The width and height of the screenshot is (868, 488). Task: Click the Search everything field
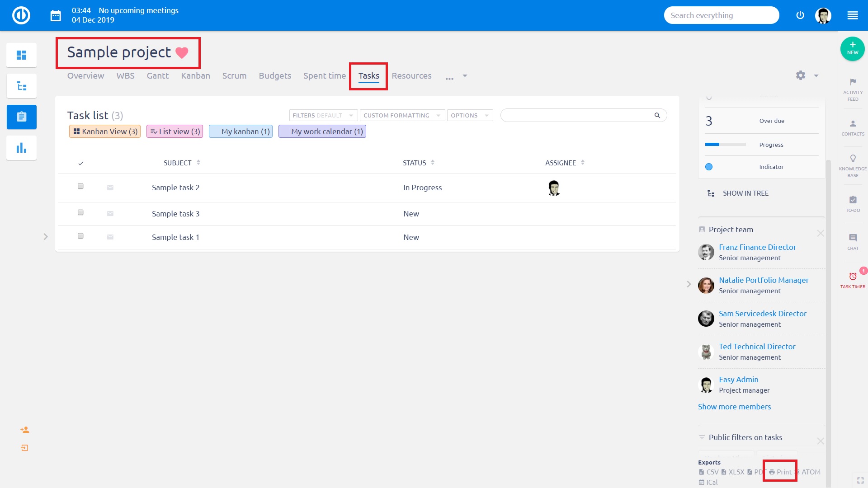point(721,15)
